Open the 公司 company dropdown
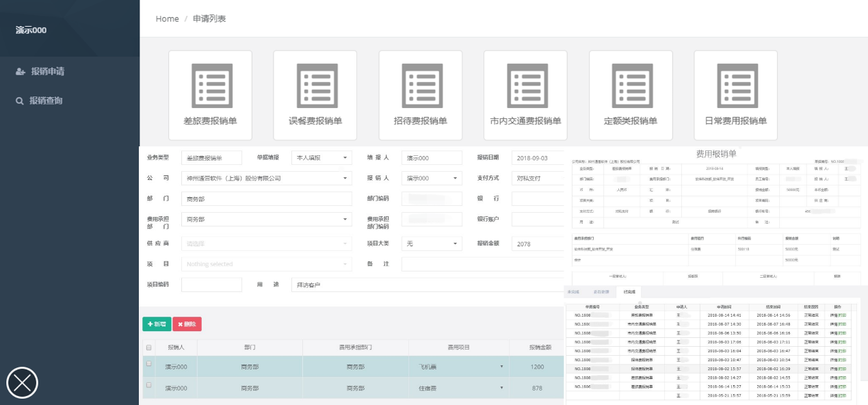 (x=267, y=179)
